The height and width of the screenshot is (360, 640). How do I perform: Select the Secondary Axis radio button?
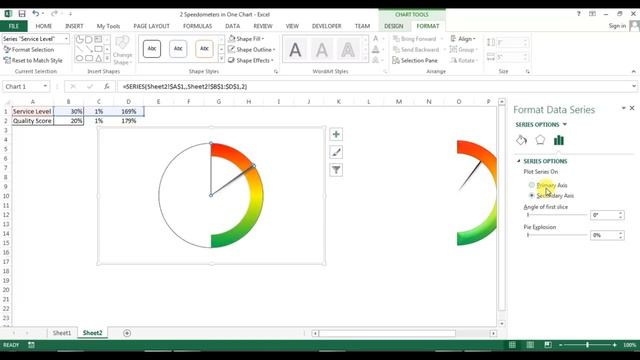click(x=531, y=196)
